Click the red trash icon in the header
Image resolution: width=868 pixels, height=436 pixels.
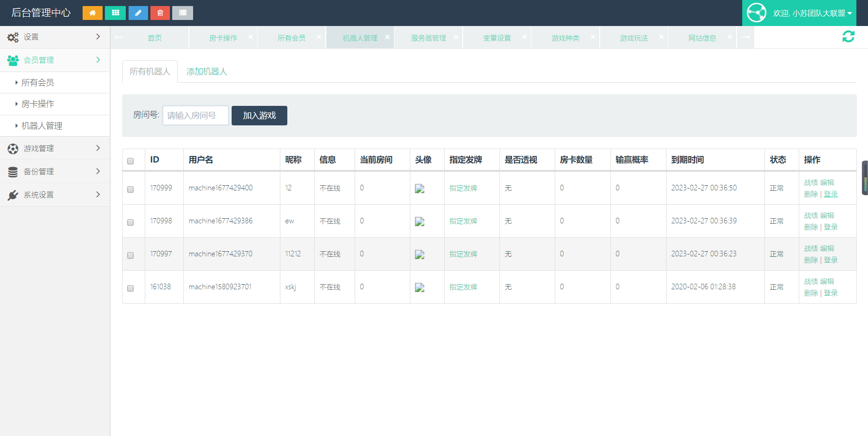160,13
